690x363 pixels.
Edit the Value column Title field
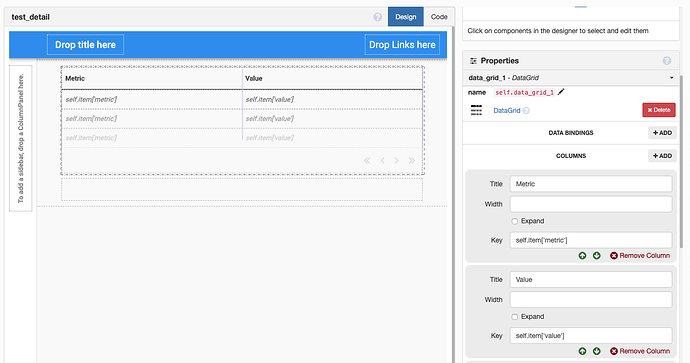[x=591, y=279]
